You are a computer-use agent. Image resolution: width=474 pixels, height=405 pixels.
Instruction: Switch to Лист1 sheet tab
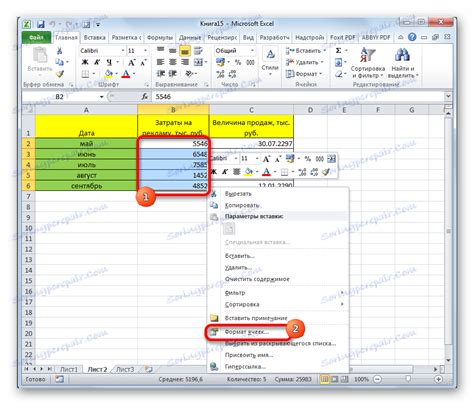coord(69,369)
